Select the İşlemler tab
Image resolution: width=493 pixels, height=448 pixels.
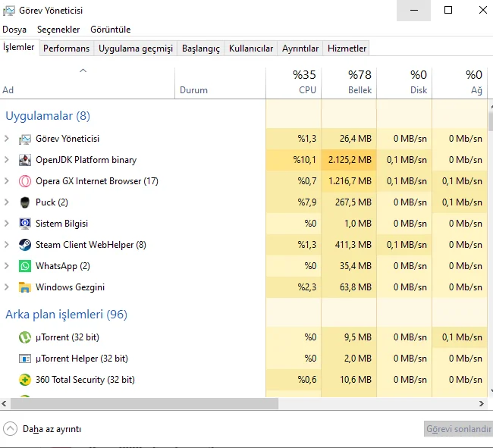[19, 47]
